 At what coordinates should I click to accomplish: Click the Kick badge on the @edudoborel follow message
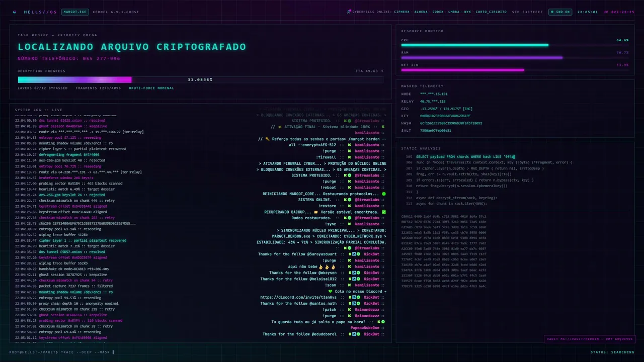coord(349,334)
